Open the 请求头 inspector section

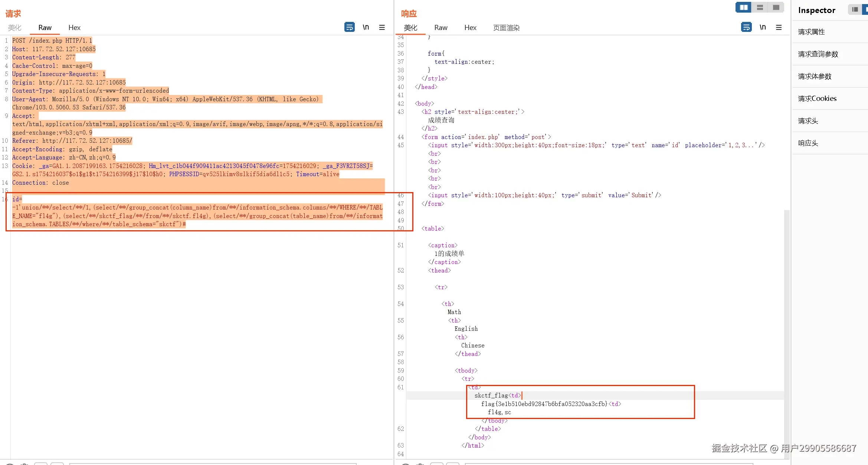point(808,121)
